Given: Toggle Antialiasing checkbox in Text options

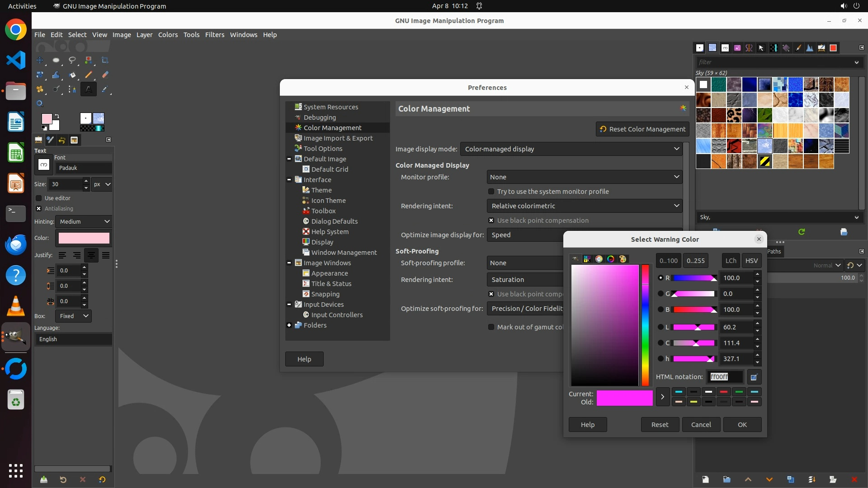Looking at the screenshot, I should [x=39, y=208].
